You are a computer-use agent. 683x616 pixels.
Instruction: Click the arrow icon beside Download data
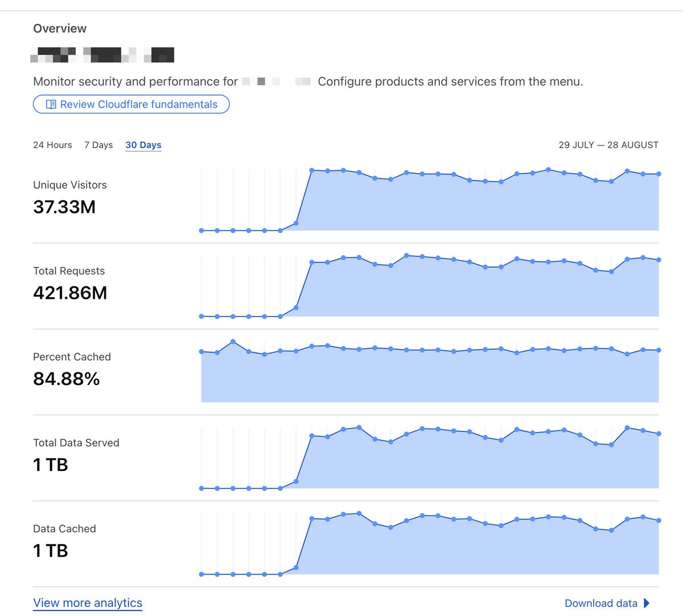coord(646,603)
